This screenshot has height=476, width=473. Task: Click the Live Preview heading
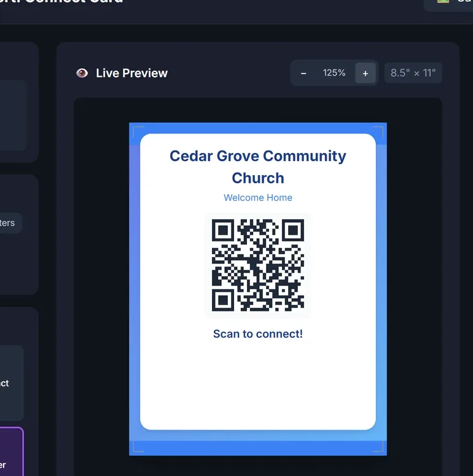131,73
